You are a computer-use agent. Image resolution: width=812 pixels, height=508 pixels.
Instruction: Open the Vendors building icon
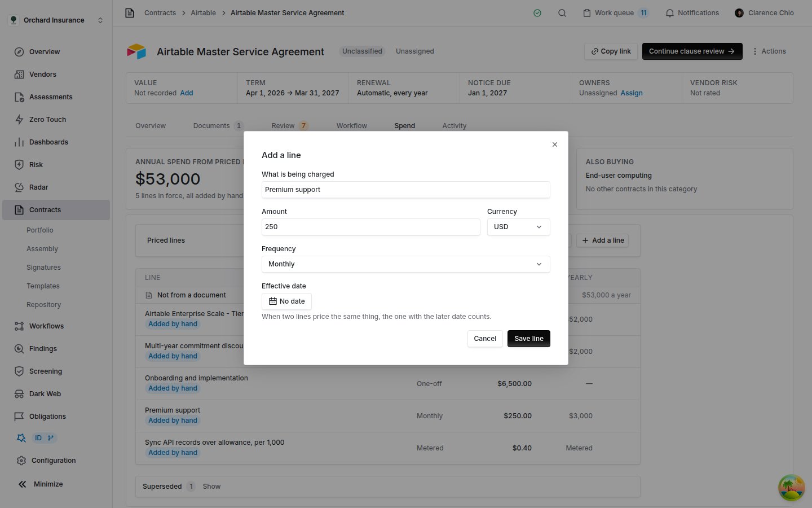click(x=19, y=75)
